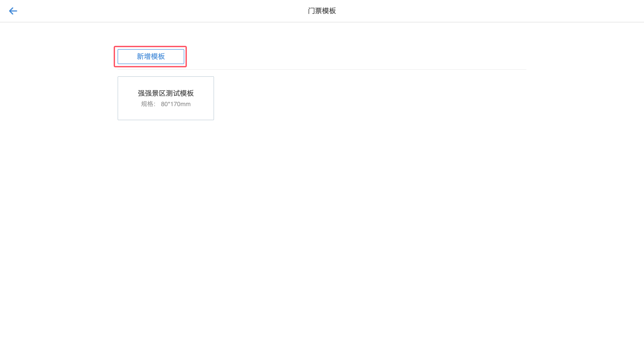Click the template card's empty space below the size
The width and height of the screenshot is (644, 350).
point(166,114)
